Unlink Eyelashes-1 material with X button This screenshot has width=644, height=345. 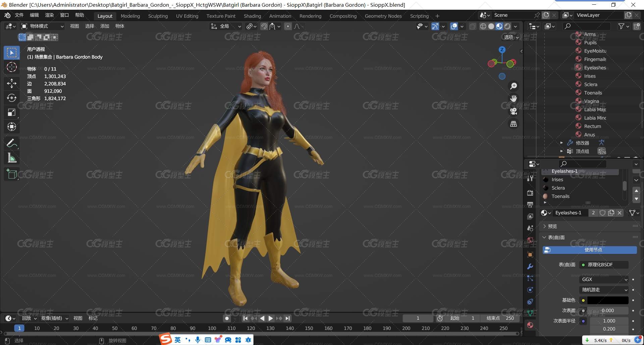[620, 213]
